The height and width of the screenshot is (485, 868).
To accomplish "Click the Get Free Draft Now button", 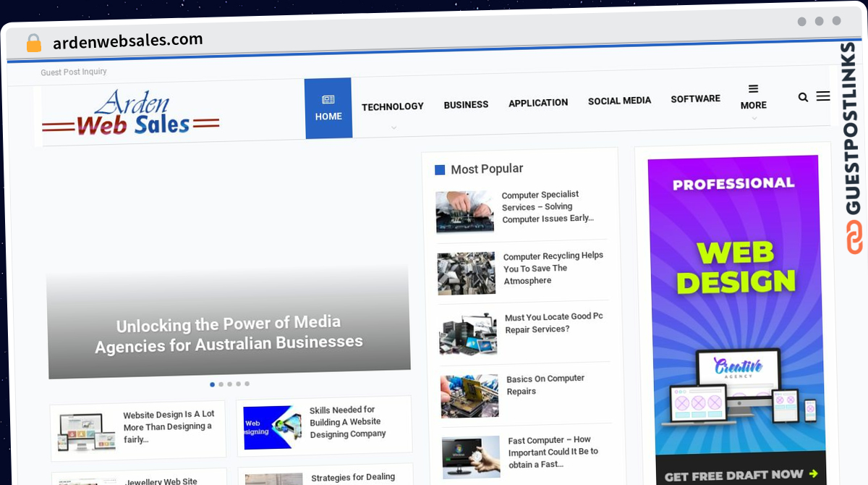I will (741, 476).
